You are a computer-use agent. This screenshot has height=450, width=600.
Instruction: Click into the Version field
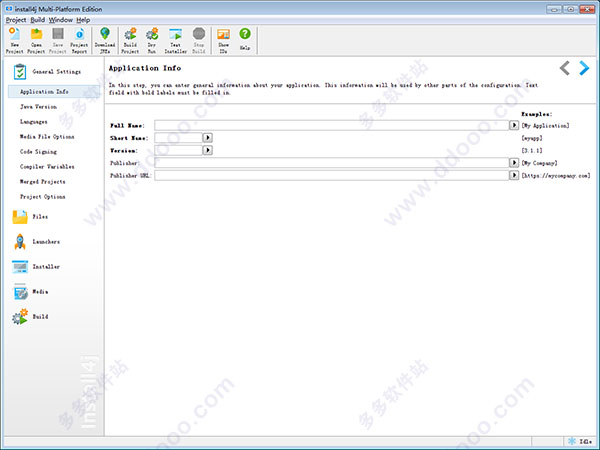[x=178, y=150]
